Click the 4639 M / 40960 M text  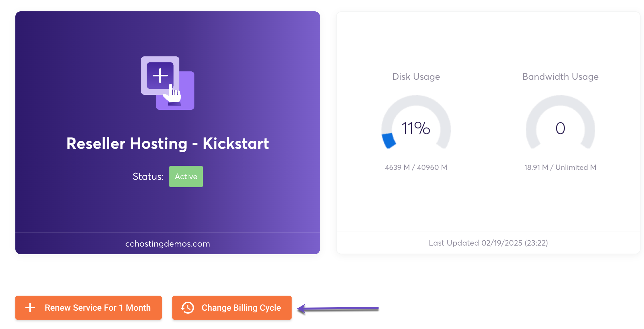tap(416, 168)
